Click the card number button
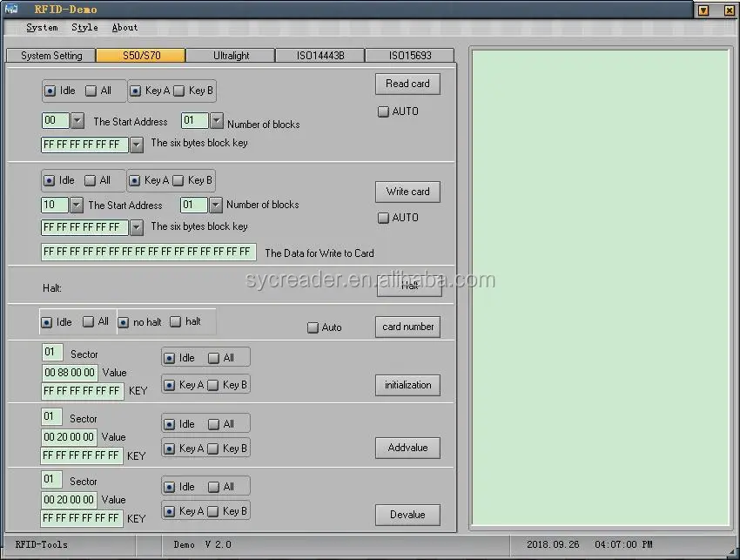The height and width of the screenshot is (560, 740). pos(407,327)
